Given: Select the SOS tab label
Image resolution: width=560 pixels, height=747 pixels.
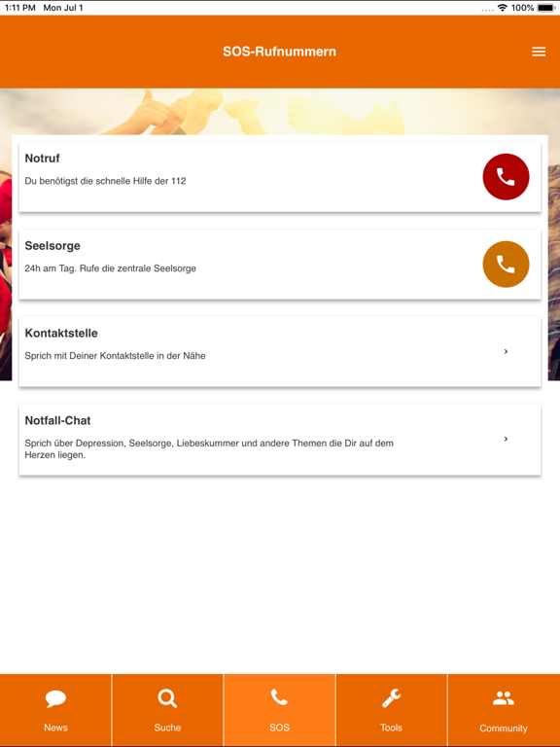Looking at the screenshot, I should [280, 728].
